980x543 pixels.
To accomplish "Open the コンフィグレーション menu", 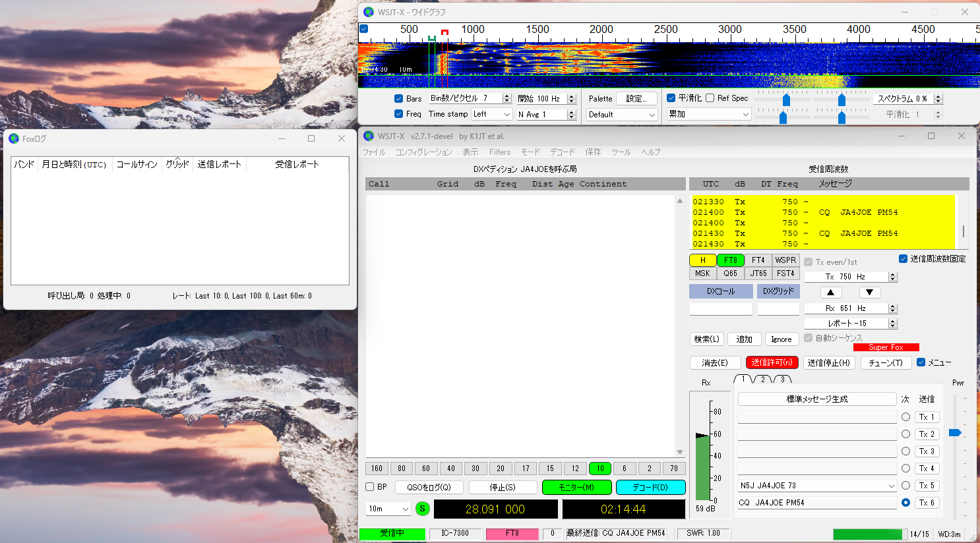I will (x=424, y=152).
